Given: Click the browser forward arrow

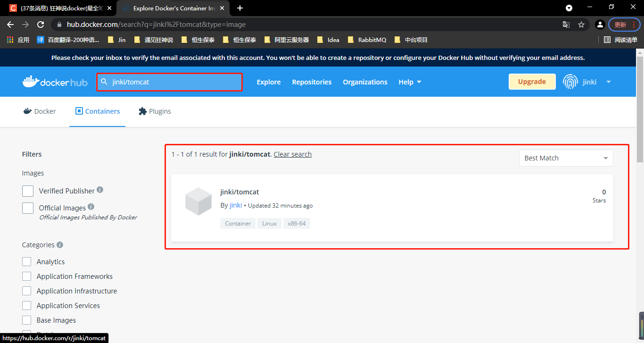Looking at the screenshot, I should [x=25, y=25].
